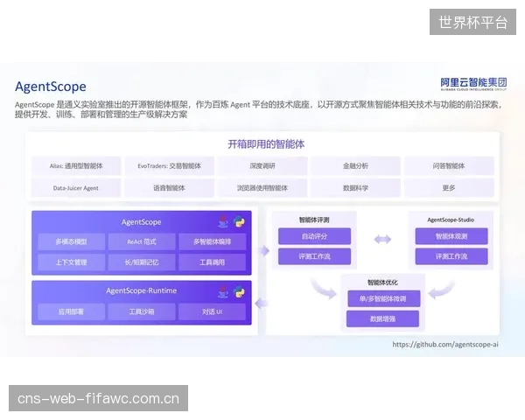Click the 多智能体编排 tile

click(x=213, y=241)
